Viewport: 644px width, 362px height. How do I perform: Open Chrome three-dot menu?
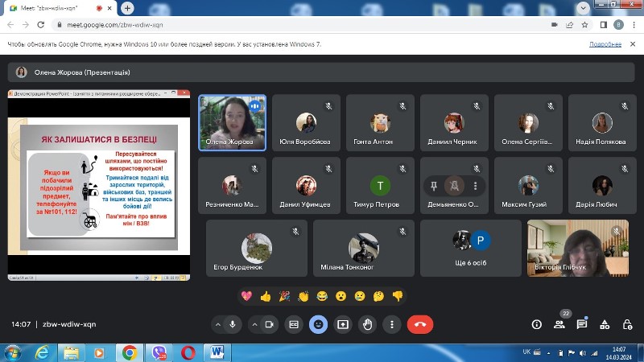(634, 25)
